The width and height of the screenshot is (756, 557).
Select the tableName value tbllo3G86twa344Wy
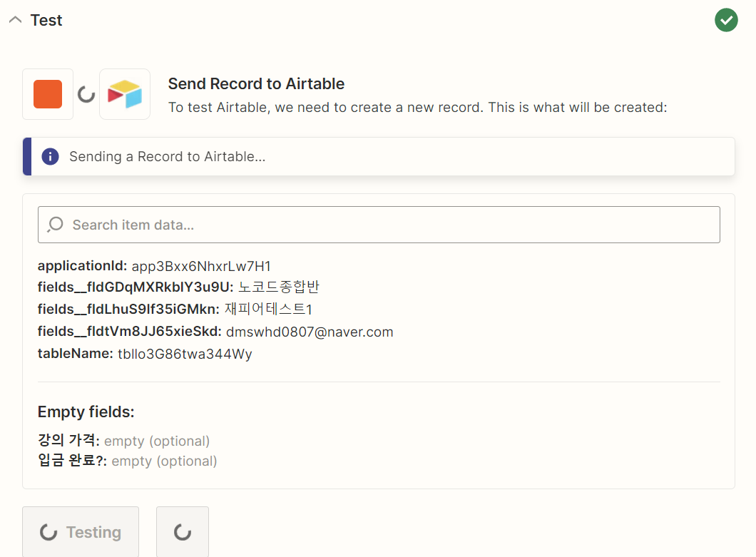(x=185, y=354)
